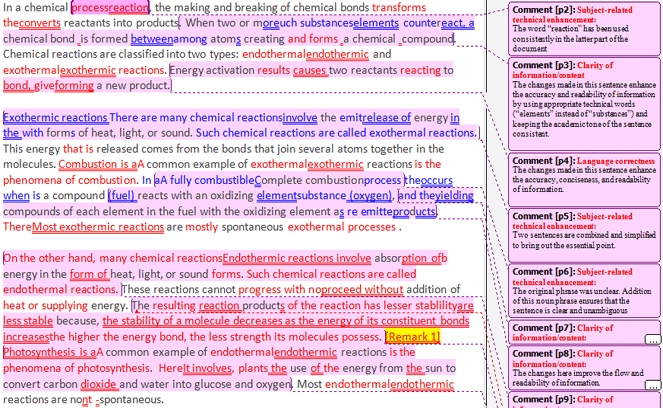The image size is (663, 408).
Task: Click inserted text 'Endothermic reactions involve'
Action: click(297, 258)
